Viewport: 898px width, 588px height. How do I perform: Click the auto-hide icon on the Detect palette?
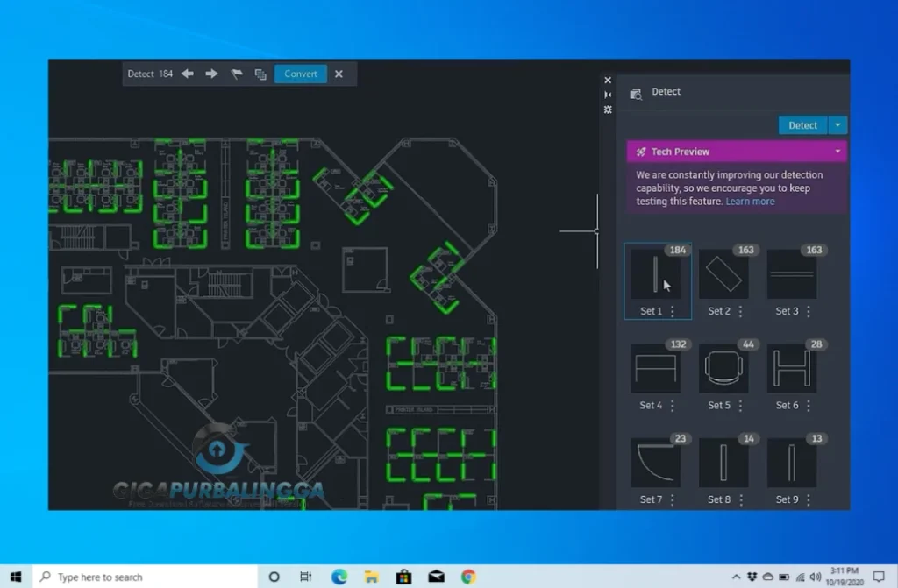608,94
